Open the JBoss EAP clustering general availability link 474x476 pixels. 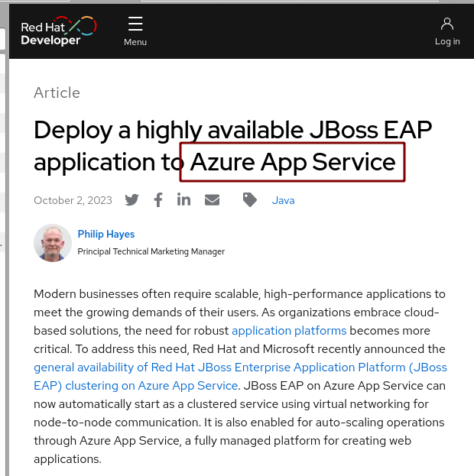point(240,377)
